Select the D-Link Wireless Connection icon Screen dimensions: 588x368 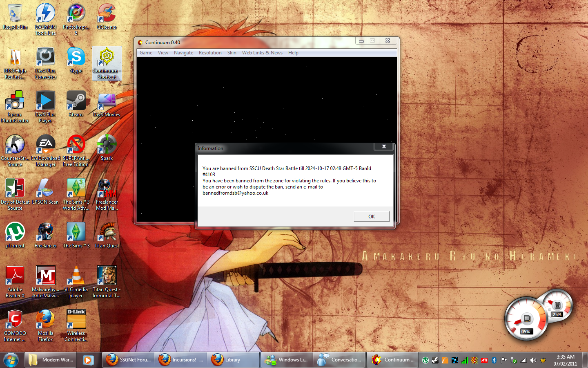tap(76, 325)
